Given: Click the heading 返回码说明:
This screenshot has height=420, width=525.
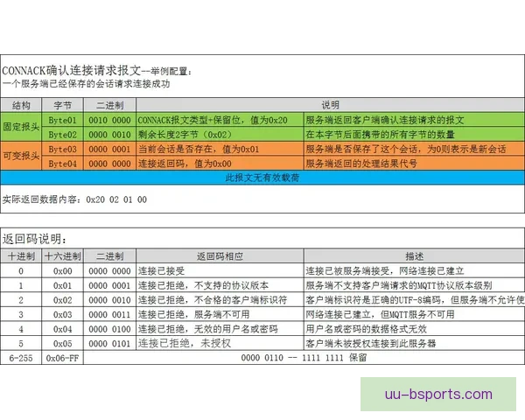Looking at the screenshot, I should pos(34,239).
